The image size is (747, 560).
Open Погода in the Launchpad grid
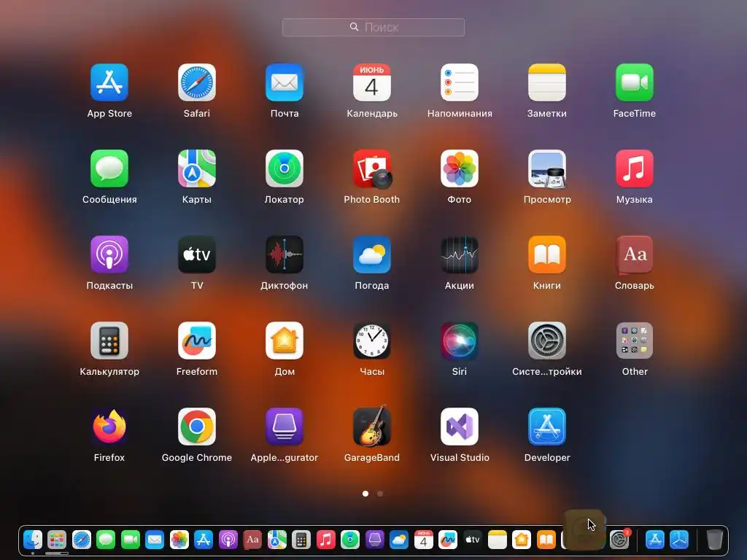click(372, 254)
